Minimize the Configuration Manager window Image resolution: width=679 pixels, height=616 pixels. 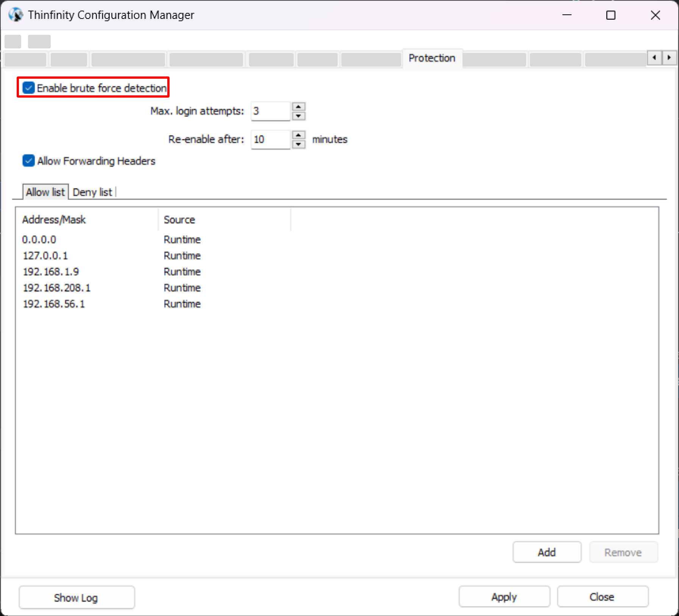coord(567,15)
